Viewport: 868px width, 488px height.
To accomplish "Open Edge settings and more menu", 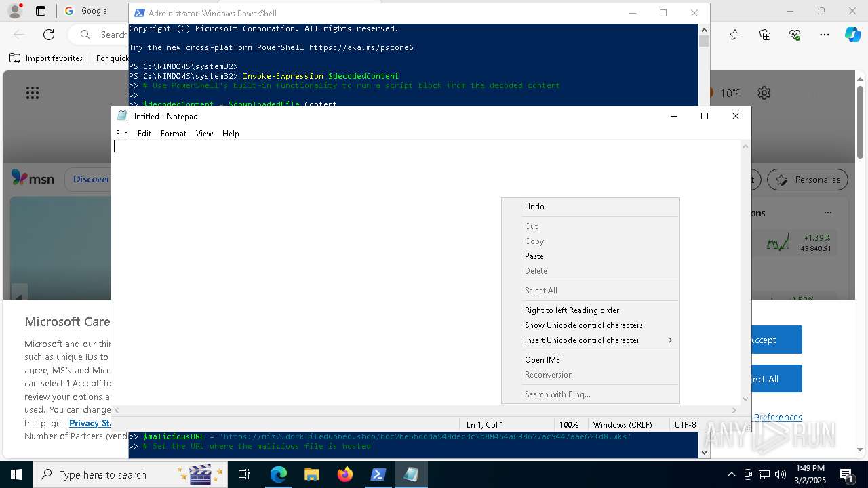I will coord(825,35).
